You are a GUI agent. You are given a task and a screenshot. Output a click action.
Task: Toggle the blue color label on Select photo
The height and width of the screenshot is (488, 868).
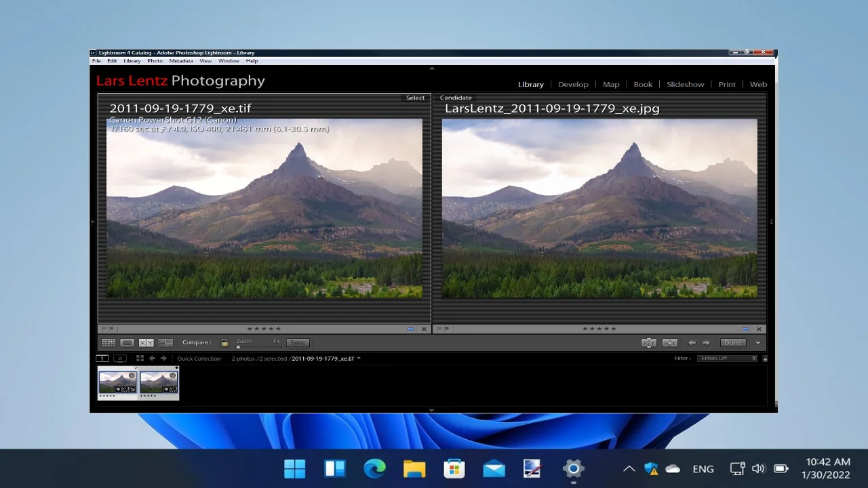tap(410, 329)
